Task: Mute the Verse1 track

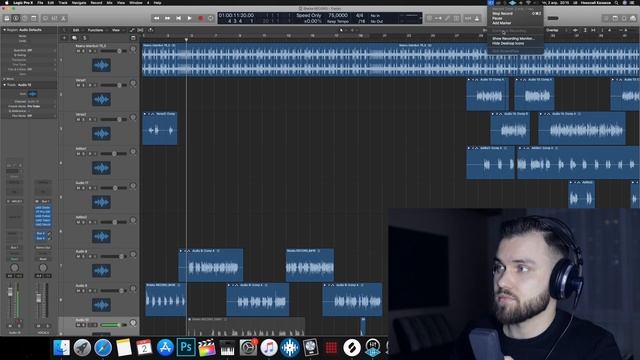Action: [x=78, y=85]
